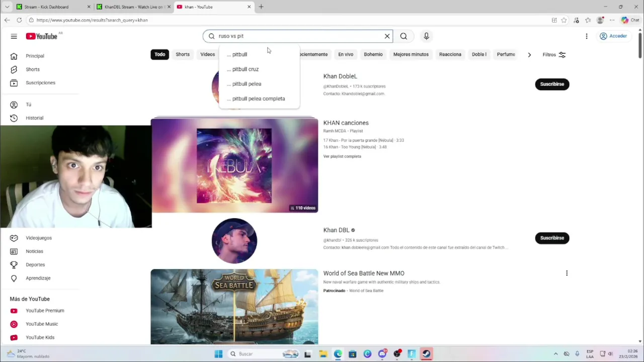Open Videojuegos in the sidebar

point(39,238)
